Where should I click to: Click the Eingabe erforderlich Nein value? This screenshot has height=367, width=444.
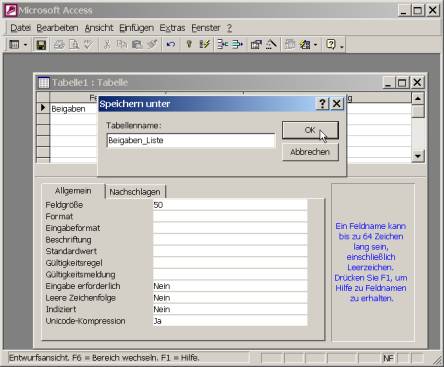click(230, 286)
